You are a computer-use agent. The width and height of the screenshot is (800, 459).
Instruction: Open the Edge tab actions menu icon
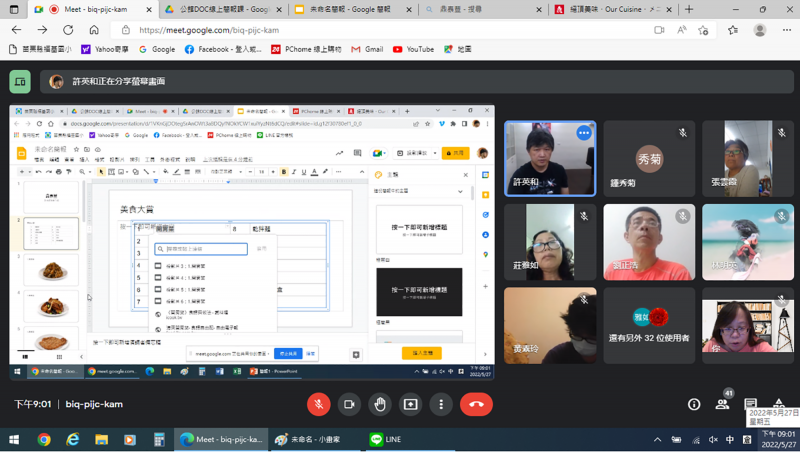14,9
